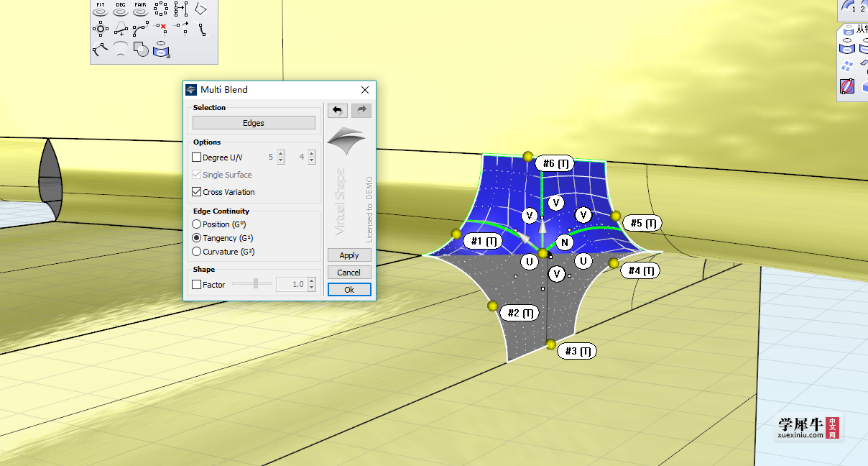Click the circular control points ring icon
The height and width of the screenshot is (466, 868).
(x=161, y=9)
